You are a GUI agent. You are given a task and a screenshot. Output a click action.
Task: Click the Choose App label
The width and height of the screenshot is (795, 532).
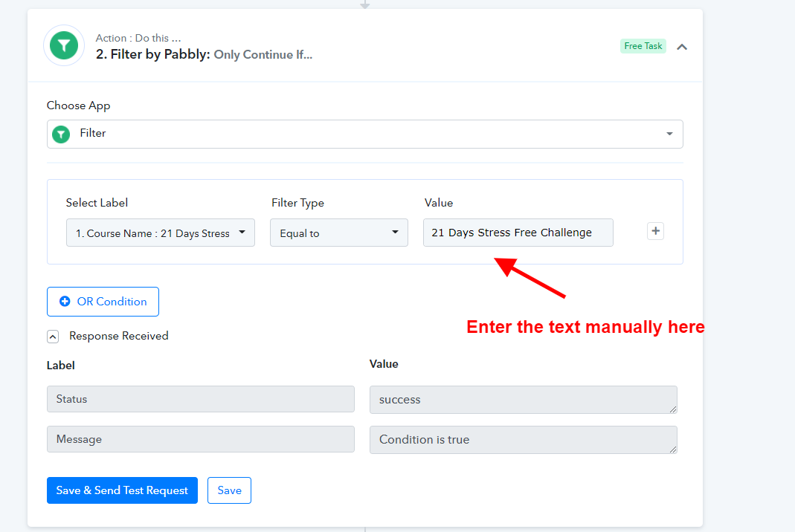[x=79, y=106]
